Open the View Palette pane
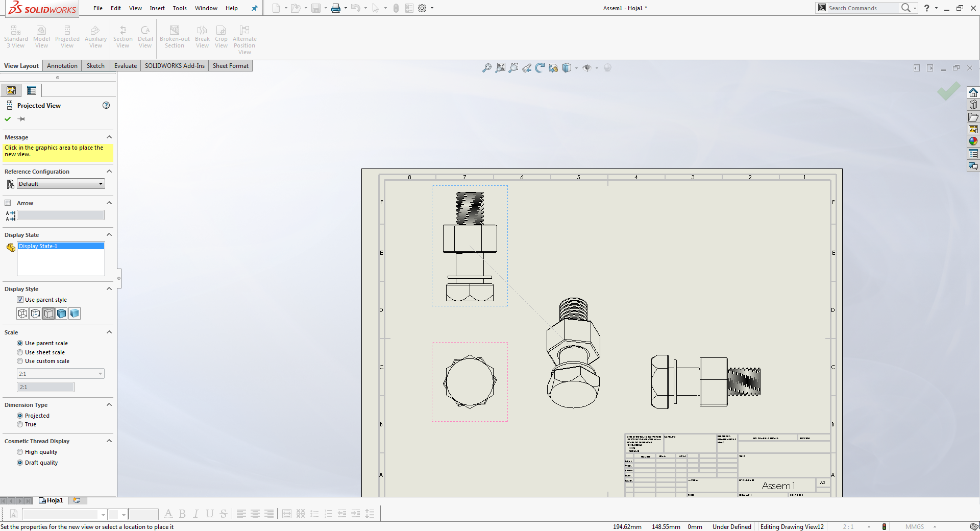Image resolution: width=980 pixels, height=531 pixels. (x=973, y=129)
